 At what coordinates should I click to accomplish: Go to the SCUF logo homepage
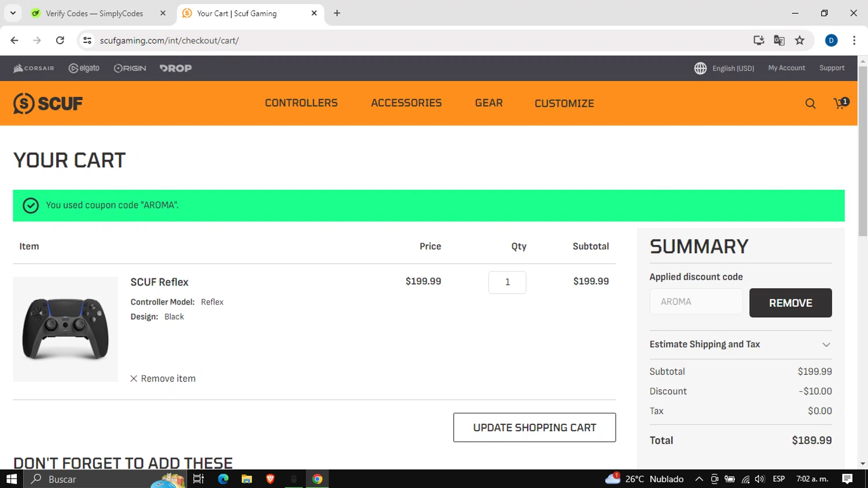pyautogui.click(x=48, y=104)
